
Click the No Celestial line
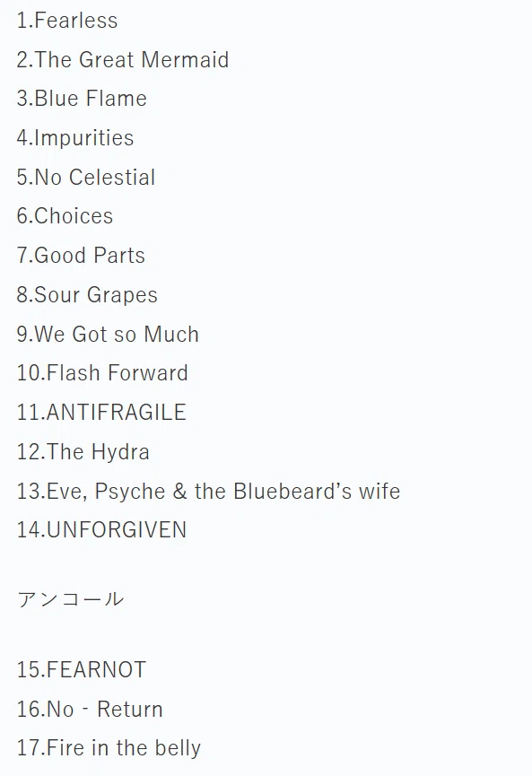(x=86, y=177)
